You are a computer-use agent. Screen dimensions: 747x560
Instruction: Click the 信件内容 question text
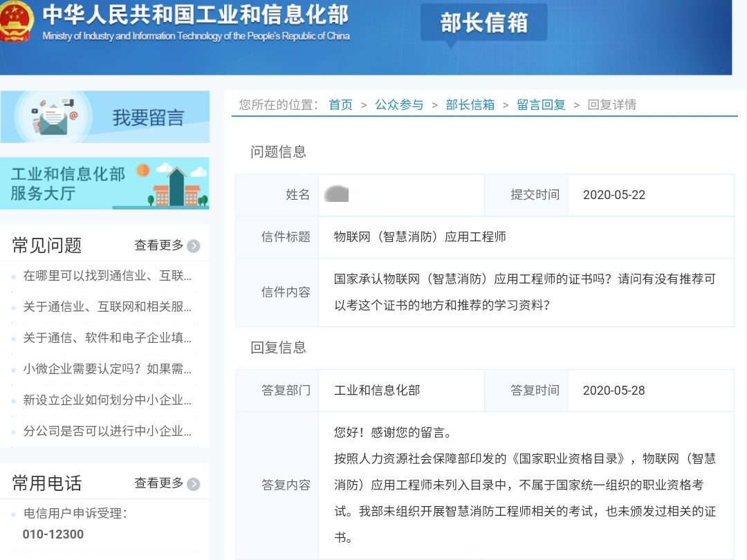click(525, 292)
